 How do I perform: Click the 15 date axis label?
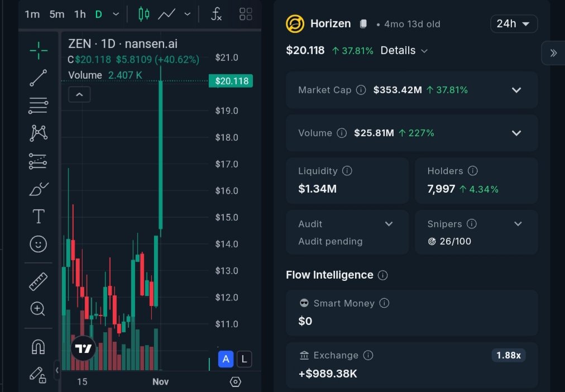[x=82, y=381]
